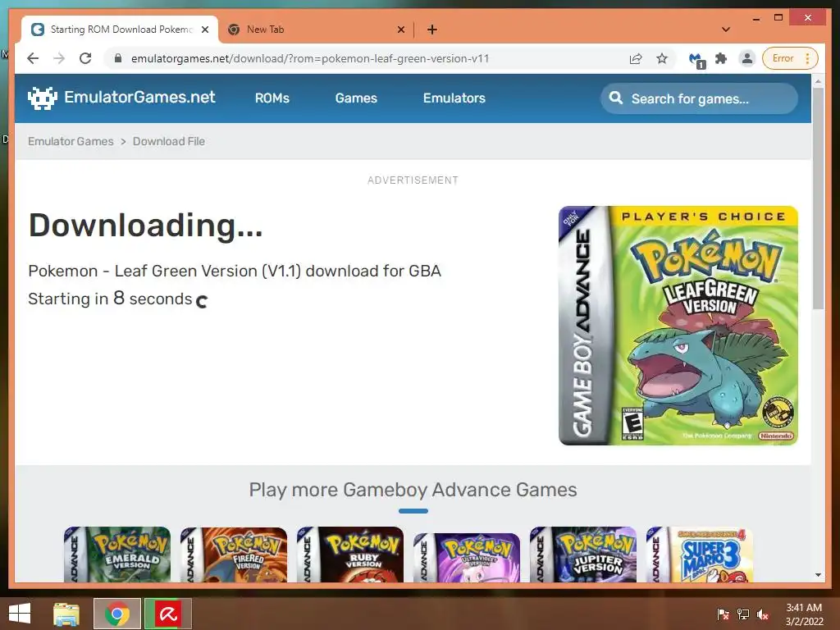Click the Downloading... heading

coord(146,226)
